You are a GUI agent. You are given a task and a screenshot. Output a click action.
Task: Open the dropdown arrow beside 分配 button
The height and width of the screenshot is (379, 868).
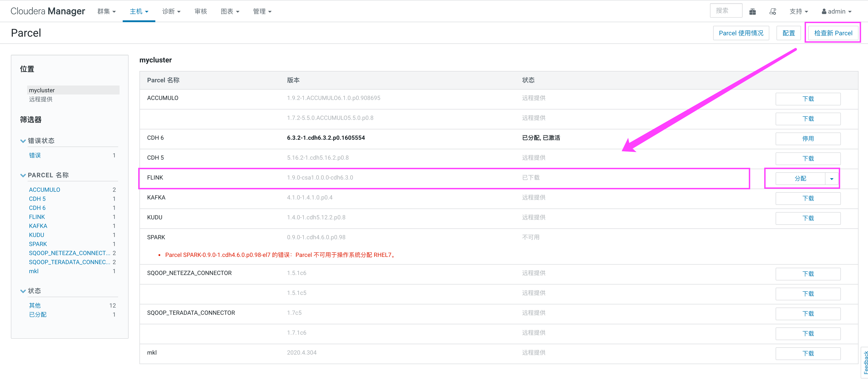(831, 179)
